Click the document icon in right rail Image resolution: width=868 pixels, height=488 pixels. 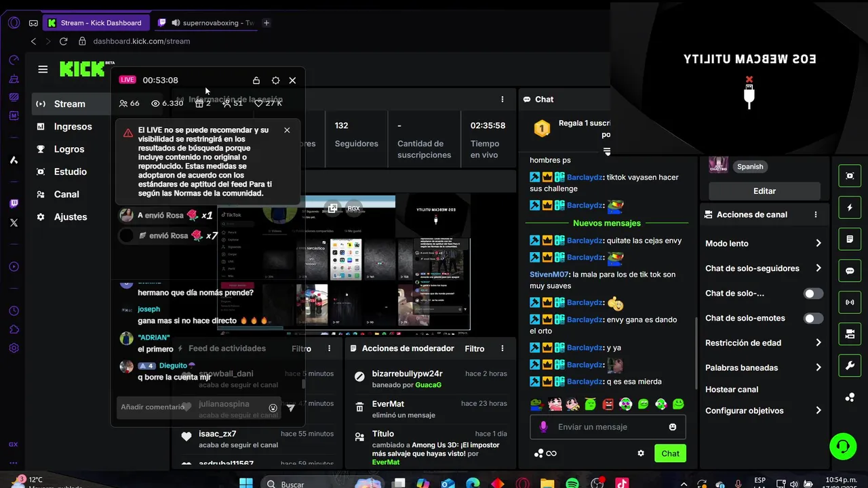[x=850, y=239]
